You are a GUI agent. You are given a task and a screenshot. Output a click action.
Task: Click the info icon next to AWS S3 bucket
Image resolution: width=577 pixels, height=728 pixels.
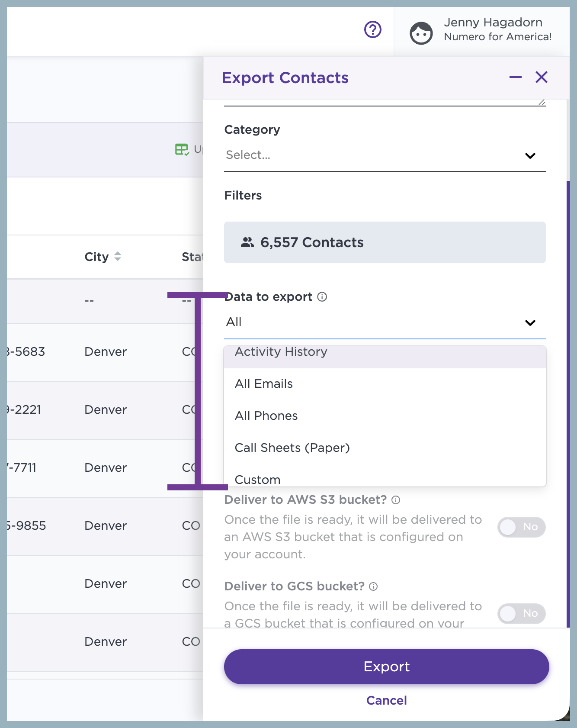[396, 500]
